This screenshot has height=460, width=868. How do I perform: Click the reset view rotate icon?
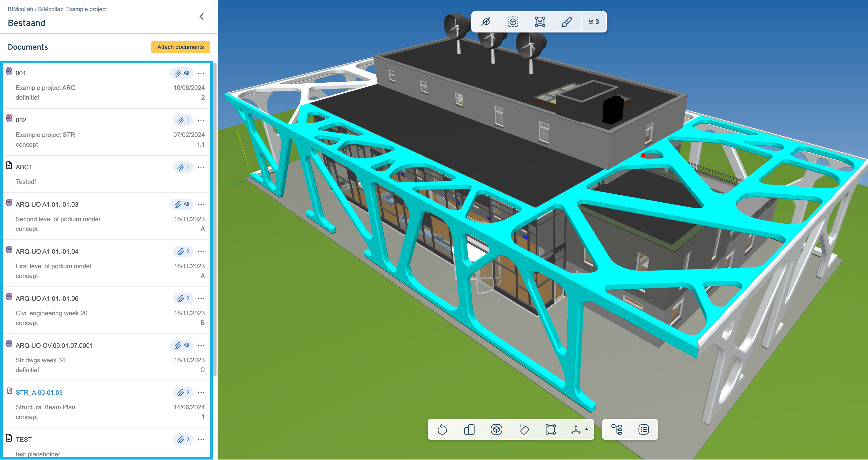[442, 430]
